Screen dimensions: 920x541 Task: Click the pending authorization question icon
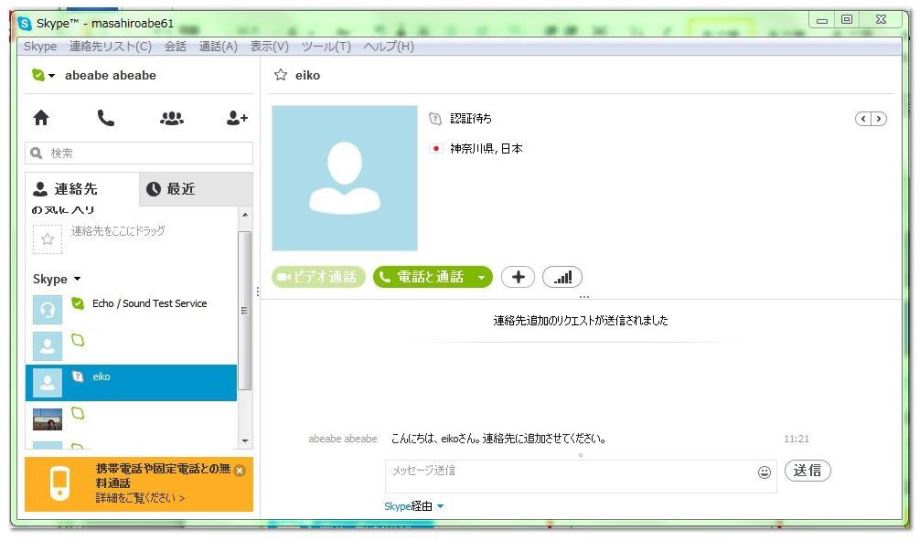click(435, 119)
